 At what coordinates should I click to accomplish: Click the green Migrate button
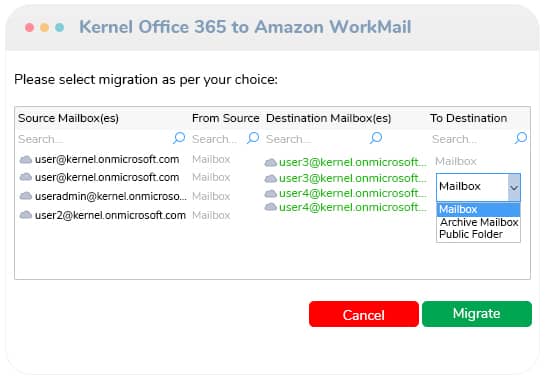(x=477, y=314)
